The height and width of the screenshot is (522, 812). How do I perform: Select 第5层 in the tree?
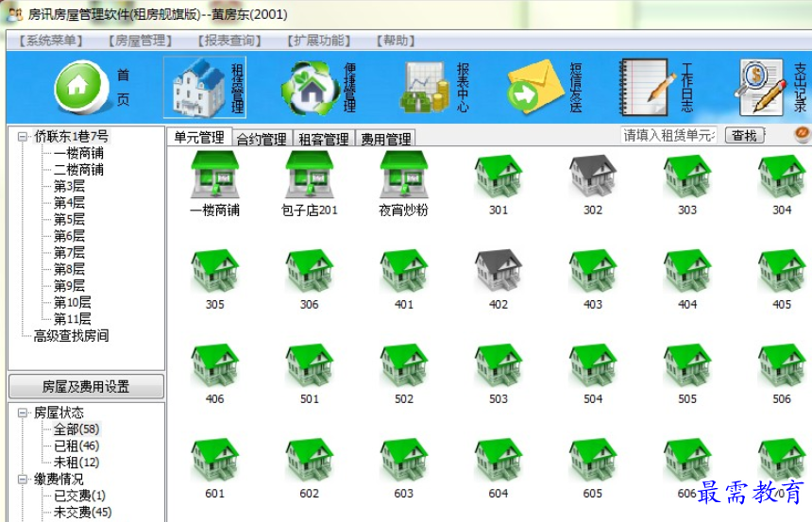69,220
